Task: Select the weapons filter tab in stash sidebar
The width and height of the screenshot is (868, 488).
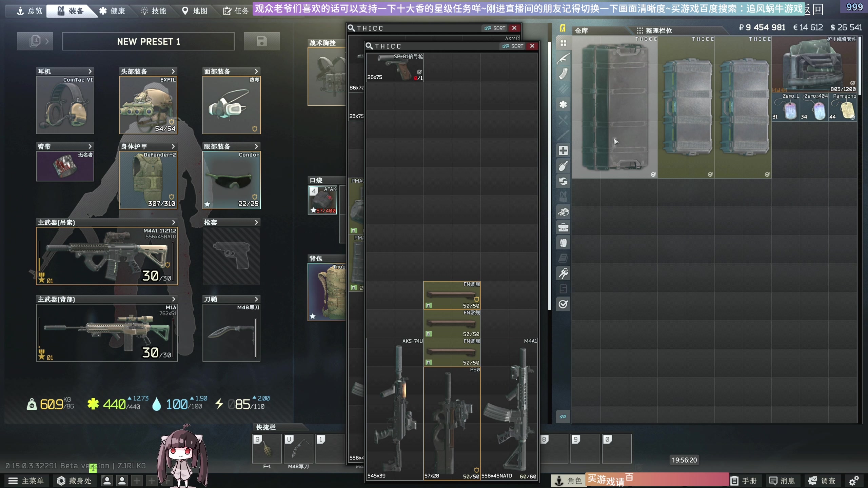Action: click(x=563, y=59)
